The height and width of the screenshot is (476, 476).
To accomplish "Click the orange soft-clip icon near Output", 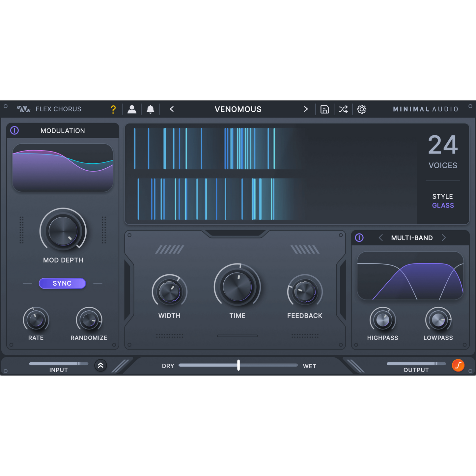I will (458, 365).
